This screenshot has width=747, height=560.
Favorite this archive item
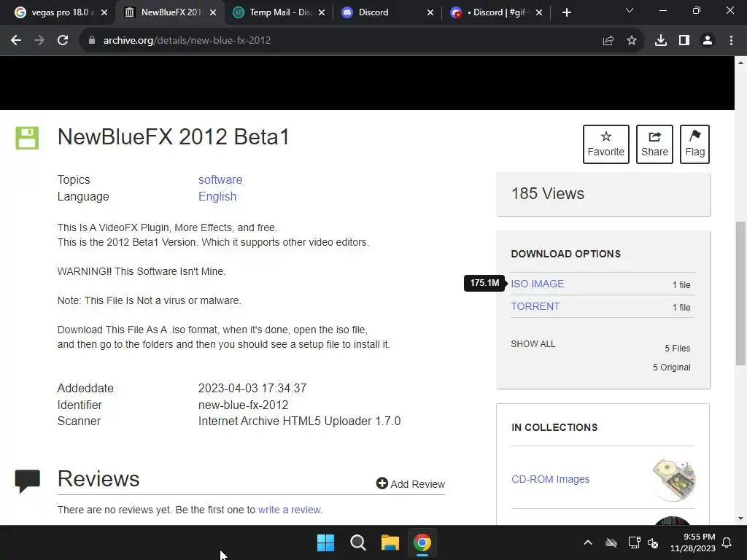[606, 144]
